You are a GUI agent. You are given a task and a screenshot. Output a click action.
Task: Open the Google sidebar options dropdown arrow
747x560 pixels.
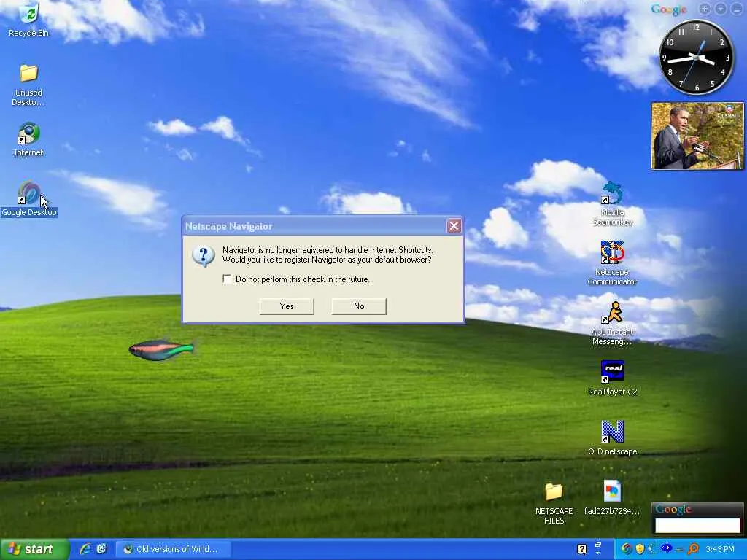pos(720,9)
